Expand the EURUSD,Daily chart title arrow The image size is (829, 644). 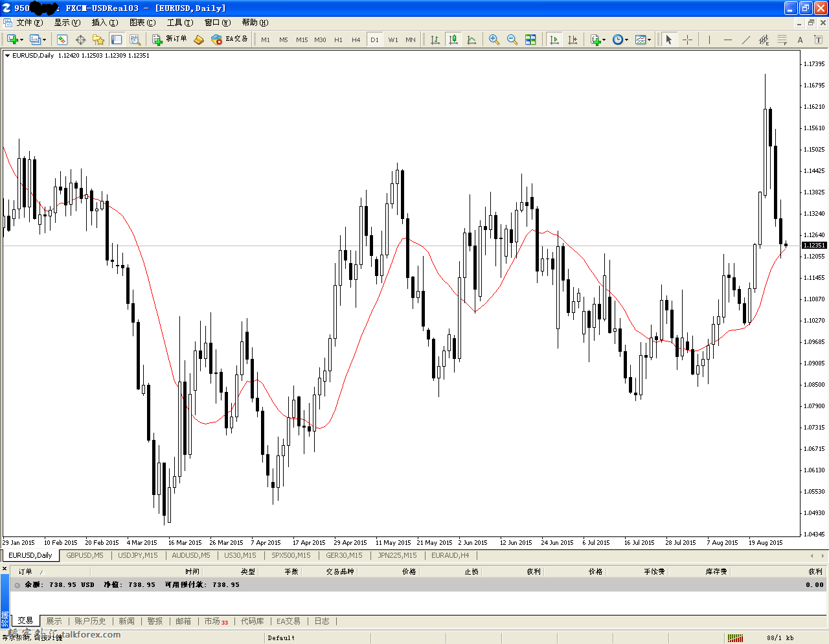[7, 56]
